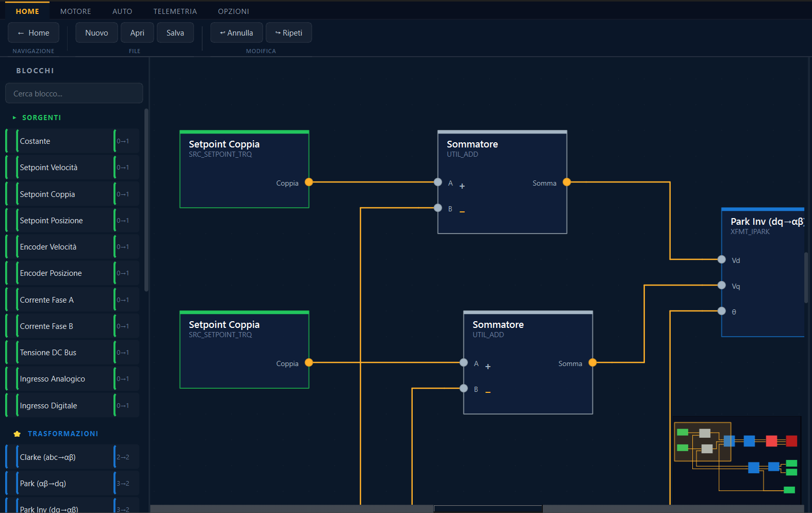Screen dimensions: 812x513
Task: Switch to the MOTORE tab
Action: (76, 11)
